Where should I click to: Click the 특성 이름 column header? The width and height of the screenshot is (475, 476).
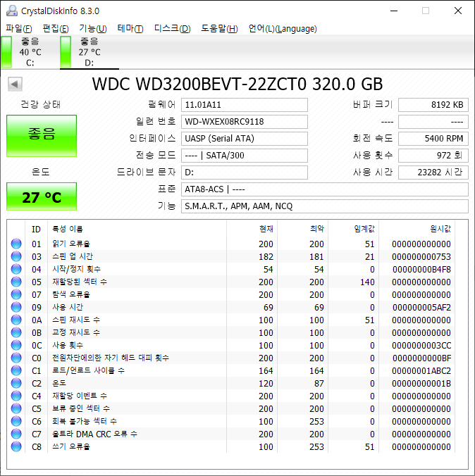67,229
